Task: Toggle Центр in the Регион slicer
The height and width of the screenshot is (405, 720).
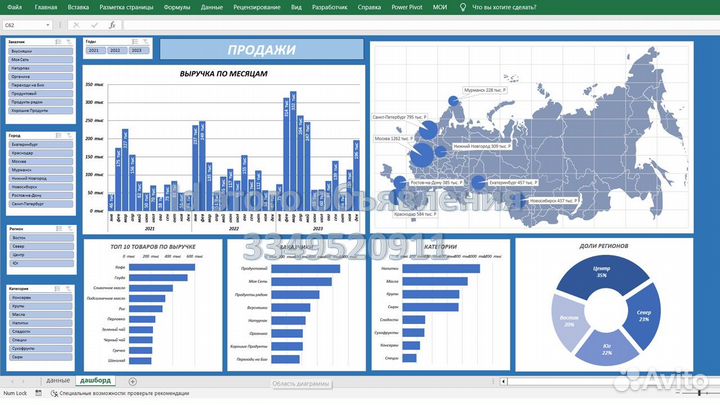Action: [x=41, y=255]
